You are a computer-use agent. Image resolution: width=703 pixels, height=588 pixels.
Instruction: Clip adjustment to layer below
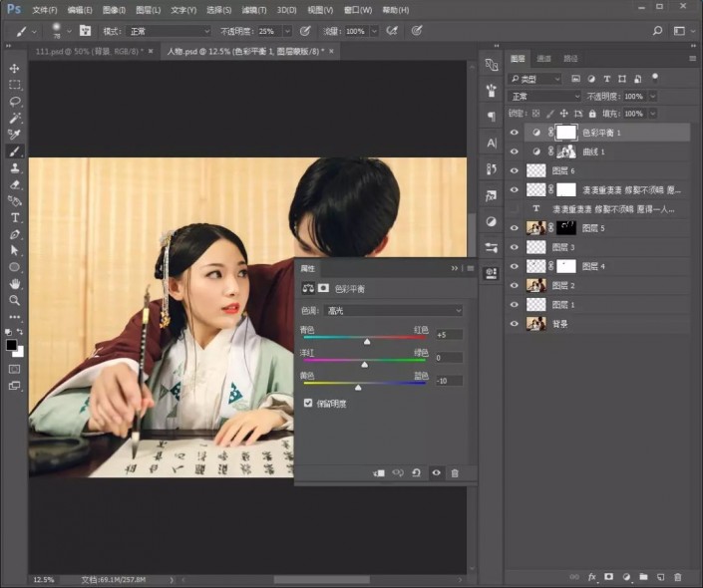click(x=379, y=473)
